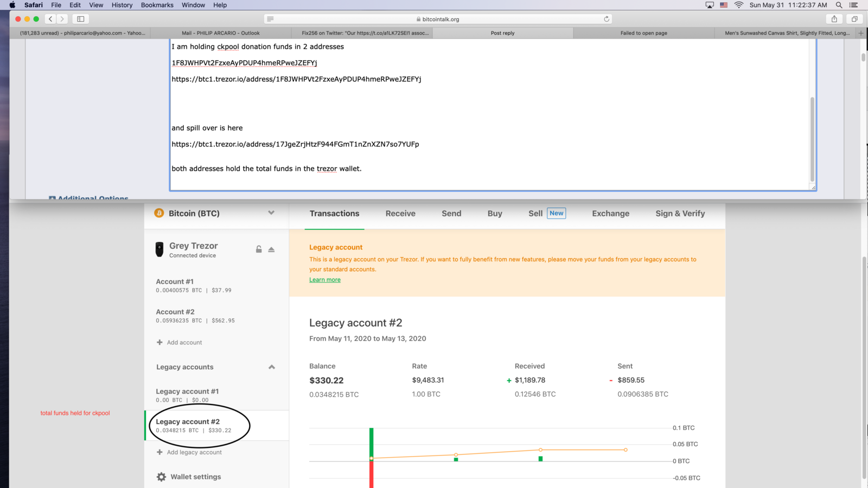Image resolution: width=868 pixels, height=488 pixels.
Task: Select Account #1 in the sidebar
Action: click(x=216, y=286)
